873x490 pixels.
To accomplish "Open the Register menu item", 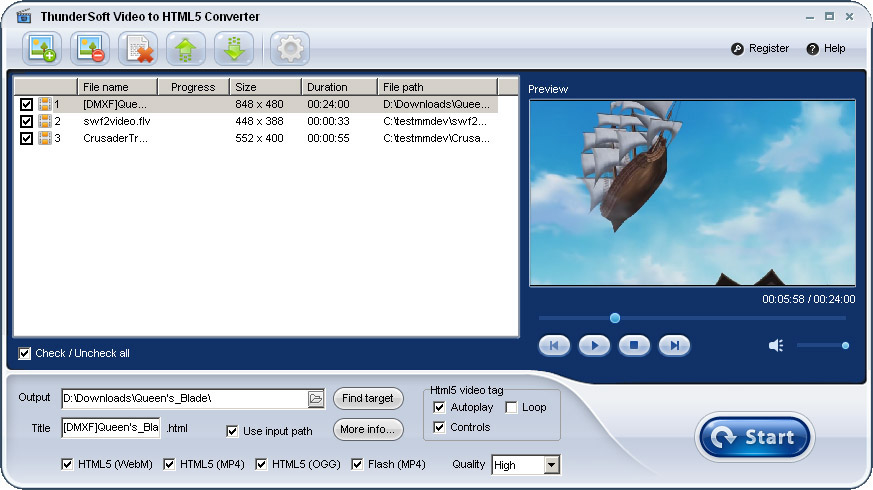I will tap(760, 48).
